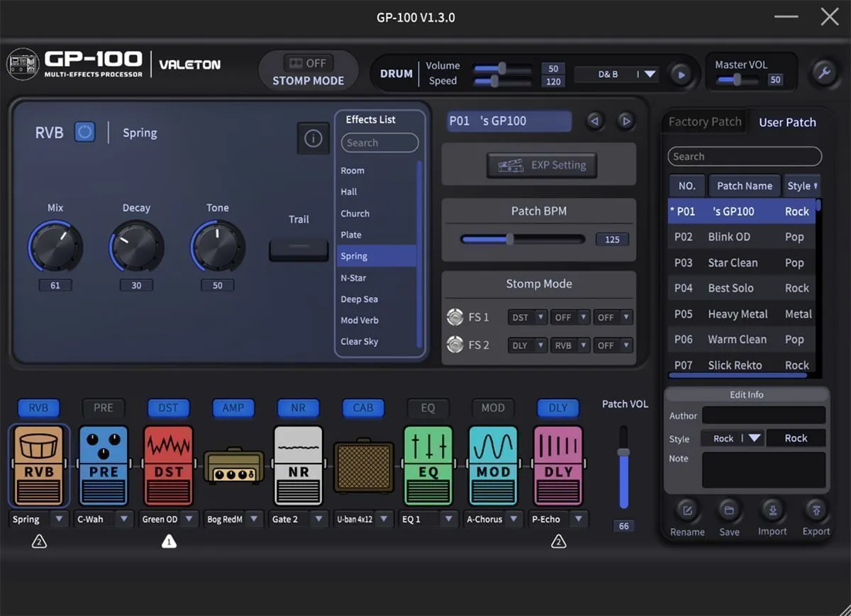Click the Import patch icon

coord(772,510)
